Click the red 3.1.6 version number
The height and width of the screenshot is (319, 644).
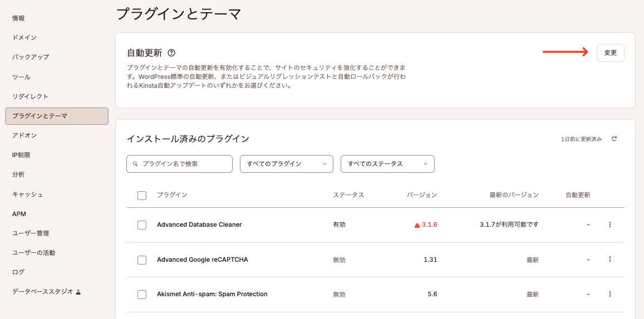click(x=430, y=225)
